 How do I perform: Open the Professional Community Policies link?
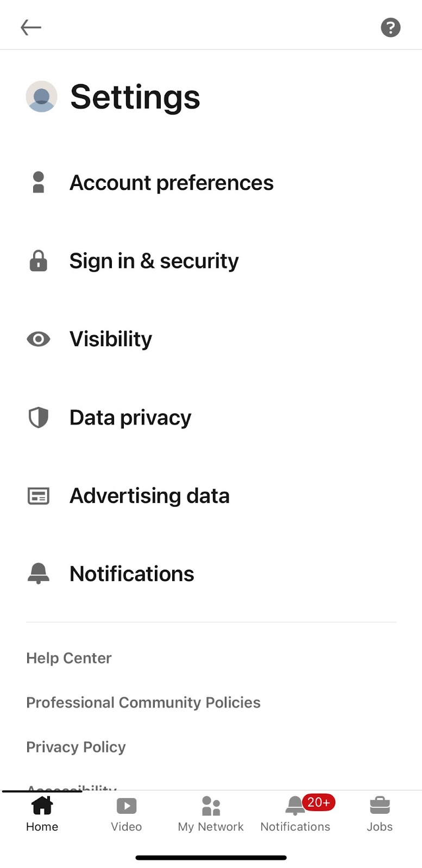143,703
